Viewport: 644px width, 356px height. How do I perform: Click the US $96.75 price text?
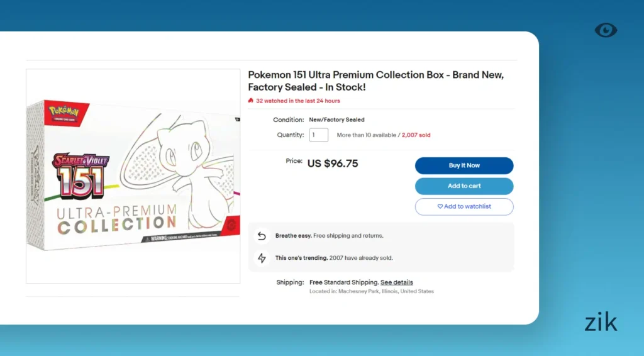pos(333,164)
